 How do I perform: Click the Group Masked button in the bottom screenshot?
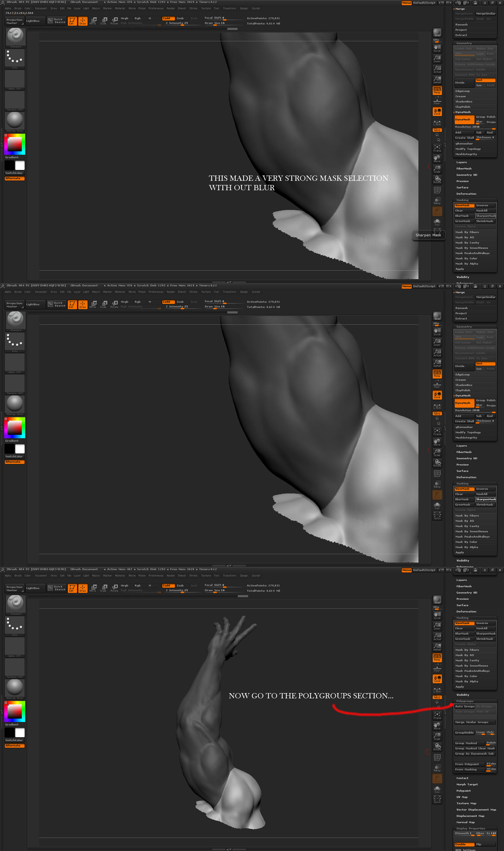[470, 743]
